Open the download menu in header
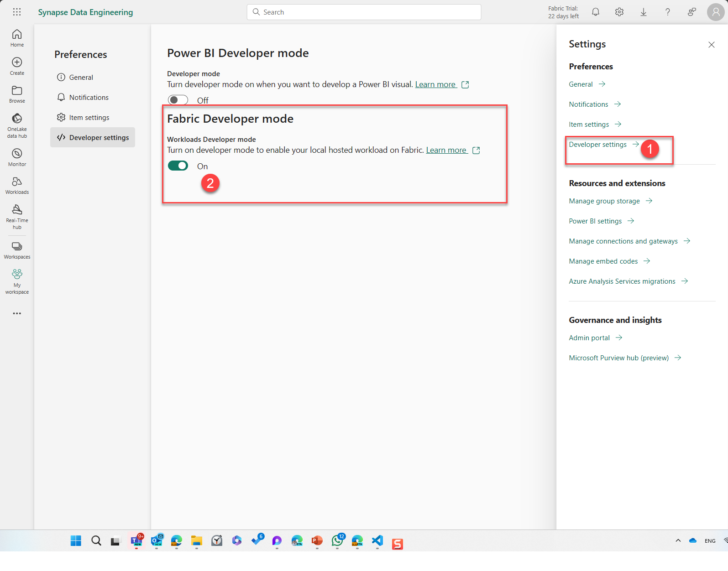Screen dimensions: 728x571 pos(644,12)
